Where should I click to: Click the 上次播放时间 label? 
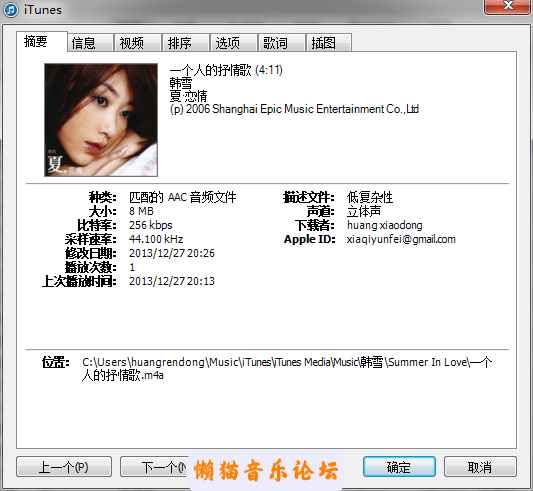[x=80, y=281]
